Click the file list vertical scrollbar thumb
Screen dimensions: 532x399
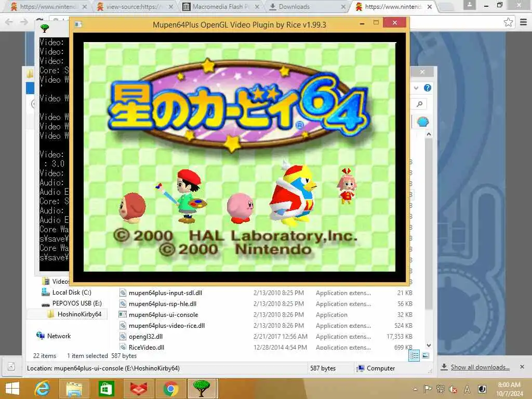click(x=429, y=224)
